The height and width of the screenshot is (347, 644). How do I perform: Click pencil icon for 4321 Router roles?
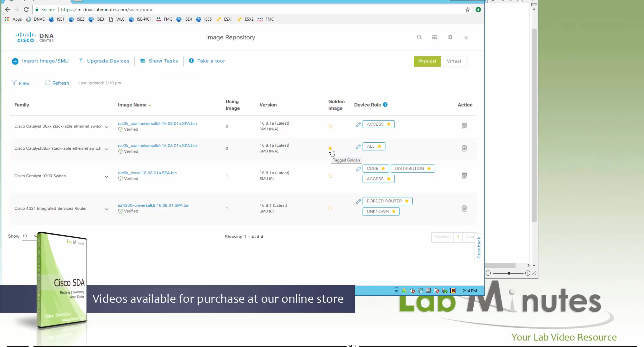358,201
